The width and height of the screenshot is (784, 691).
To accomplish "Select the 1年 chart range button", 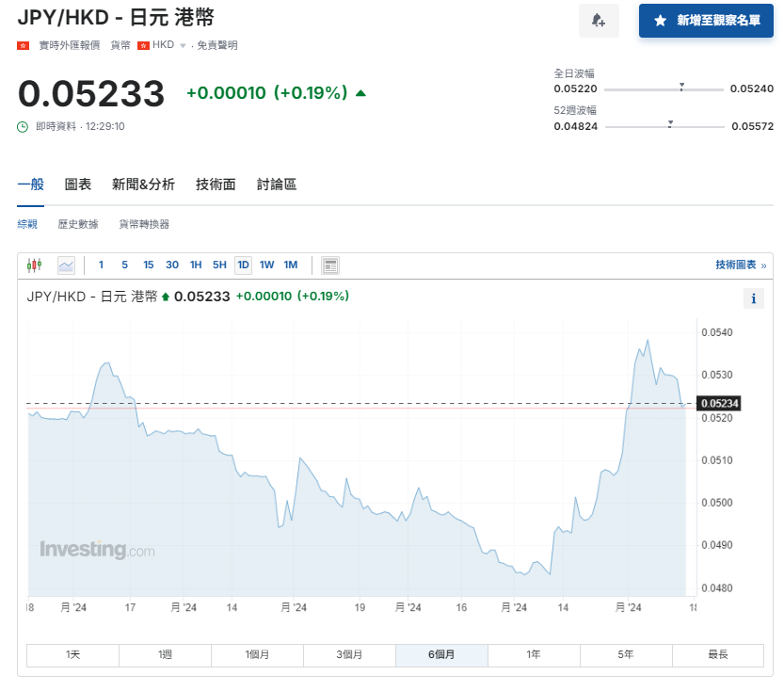I will (534, 654).
